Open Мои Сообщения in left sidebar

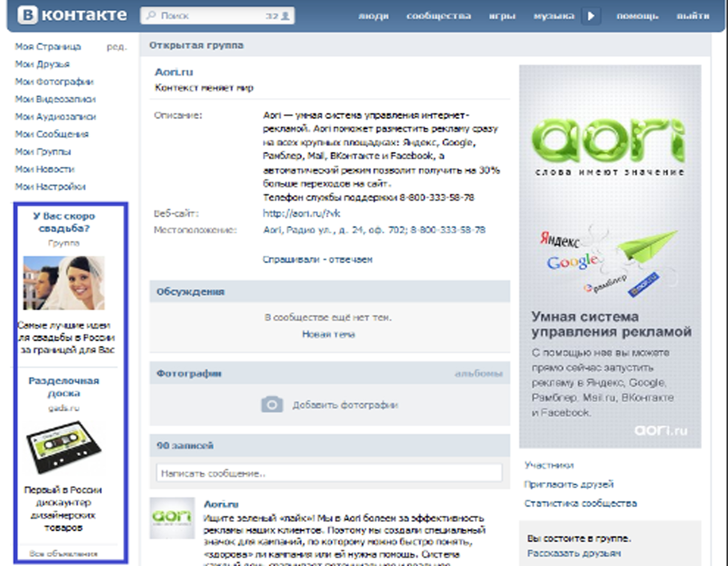(52, 134)
